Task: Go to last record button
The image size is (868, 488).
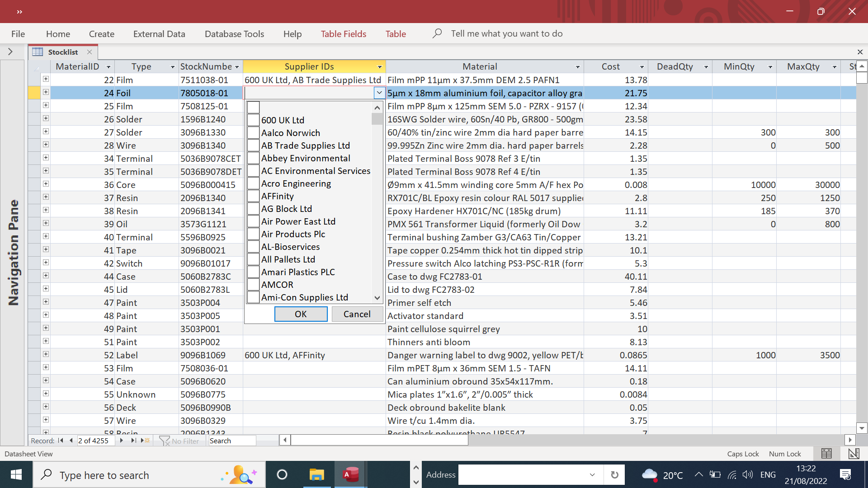Action: point(133,441)
